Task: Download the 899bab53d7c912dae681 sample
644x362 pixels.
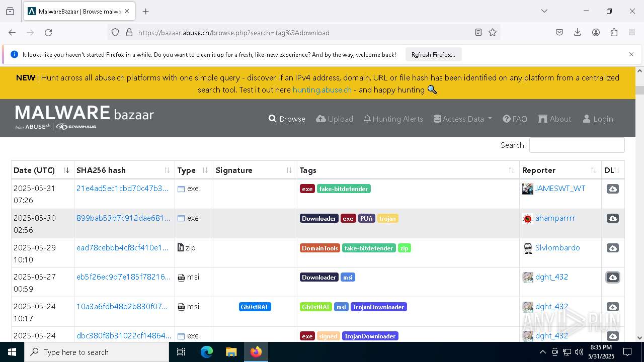Action: click(x=612, y=219)
